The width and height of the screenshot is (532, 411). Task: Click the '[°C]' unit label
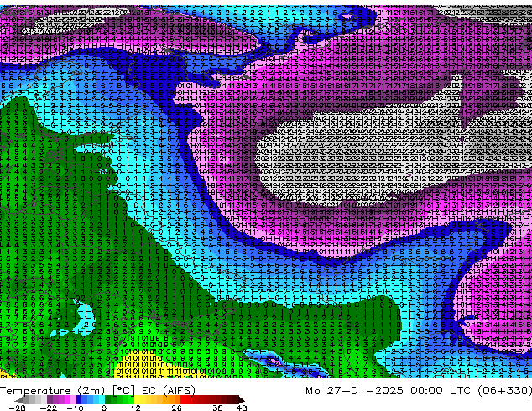[123, 391]
